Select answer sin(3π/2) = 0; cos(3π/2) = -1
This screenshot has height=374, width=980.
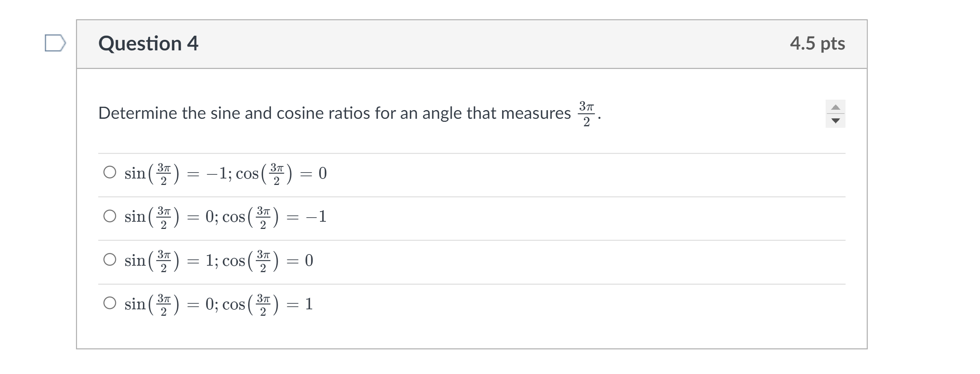[110, 217]
